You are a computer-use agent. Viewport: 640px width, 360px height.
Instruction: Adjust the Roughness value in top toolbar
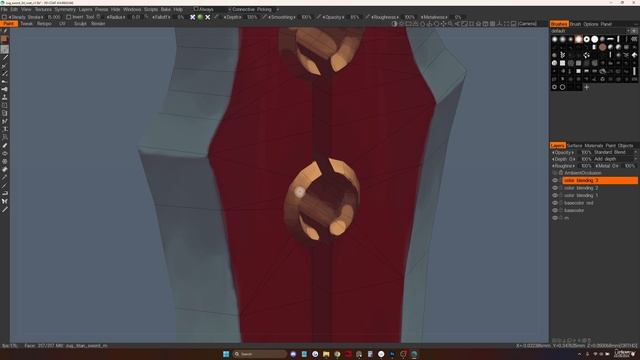(409, 17)
